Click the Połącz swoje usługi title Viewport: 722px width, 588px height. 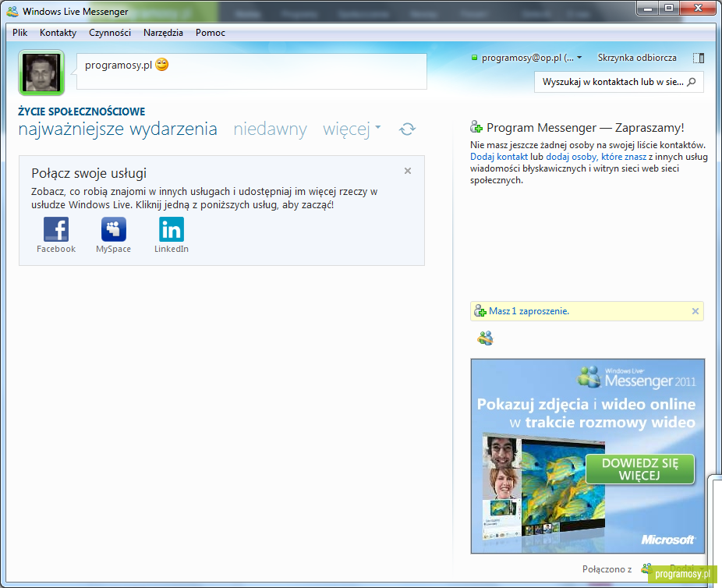(x=89, y=173)
